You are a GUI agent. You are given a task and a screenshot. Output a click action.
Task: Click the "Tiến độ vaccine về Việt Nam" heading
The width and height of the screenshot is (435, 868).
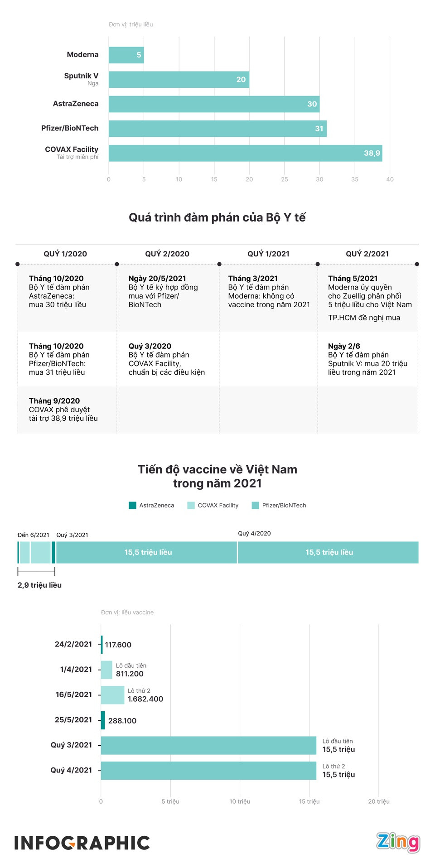(217, 469)
